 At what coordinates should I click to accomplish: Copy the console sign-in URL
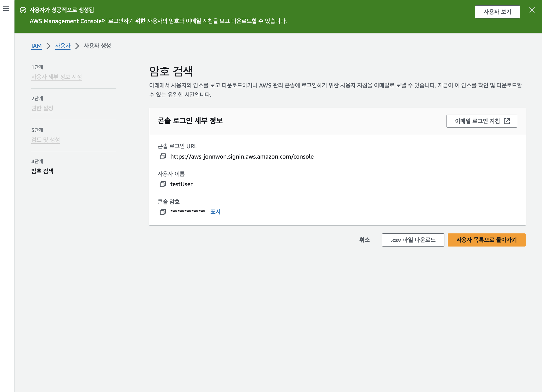pyautogui.click(x=162, y=156)
